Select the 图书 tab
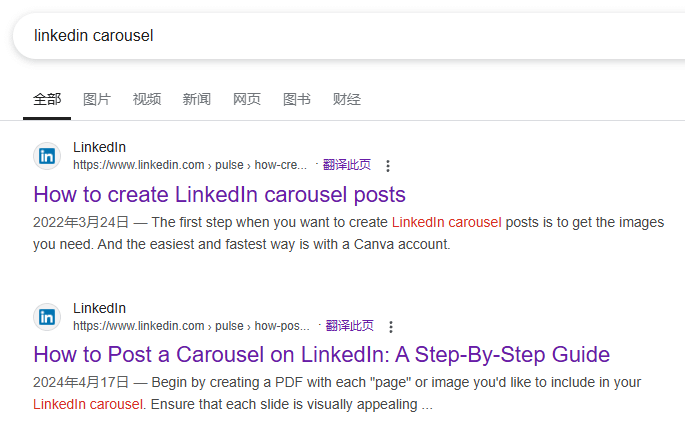This screenshot has width=685, height=431. [297, 100]
